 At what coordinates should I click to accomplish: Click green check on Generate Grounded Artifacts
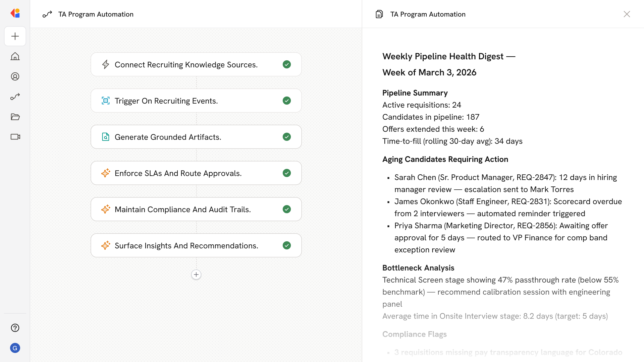(x=287, y=137)
